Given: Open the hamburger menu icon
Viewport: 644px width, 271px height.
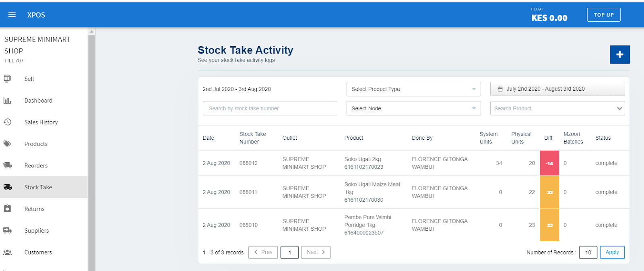Looking at the screenshot, I should [x=12, y=15].
